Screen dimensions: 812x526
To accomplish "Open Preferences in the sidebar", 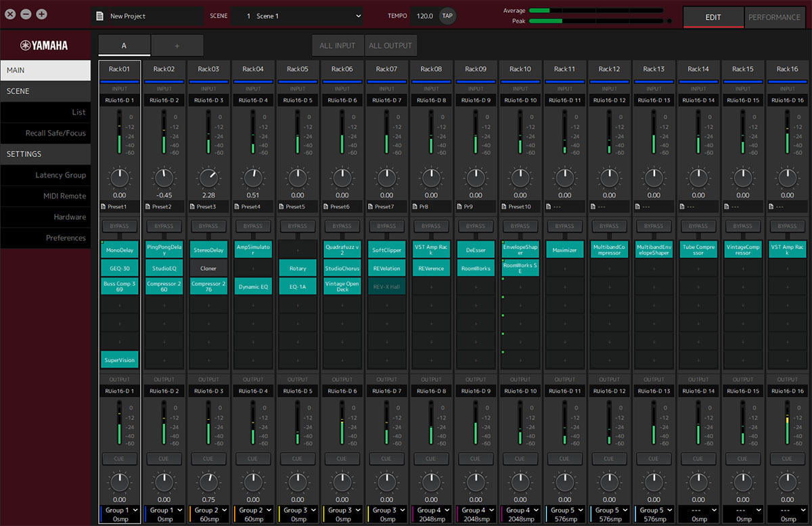I will [x=45, y=238].
